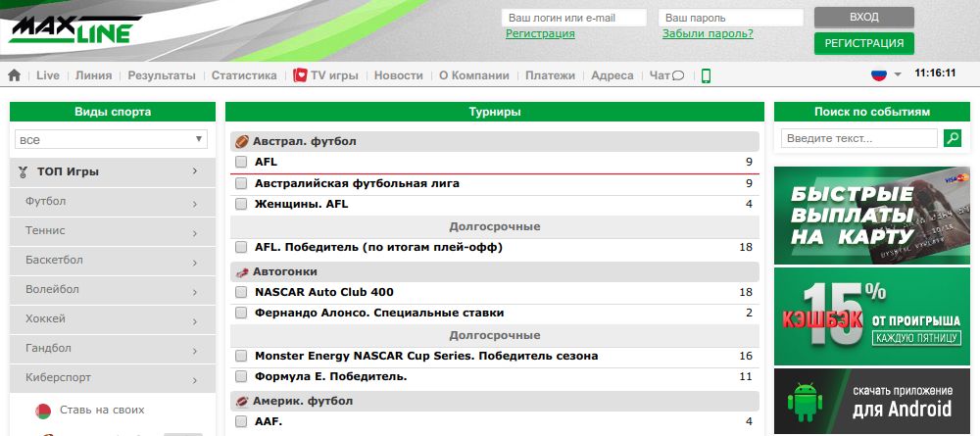980x436 pixels.
Task: Click the event search text field
Action: click(x=859, y=139)
